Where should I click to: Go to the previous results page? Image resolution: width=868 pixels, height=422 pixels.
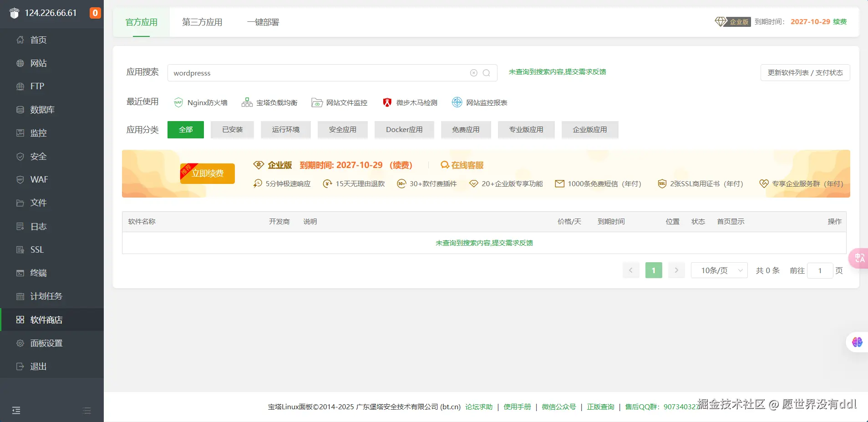[631, 270]
